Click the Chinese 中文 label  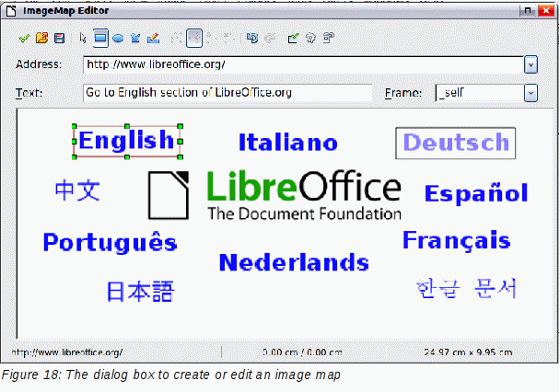click(77, 190)
